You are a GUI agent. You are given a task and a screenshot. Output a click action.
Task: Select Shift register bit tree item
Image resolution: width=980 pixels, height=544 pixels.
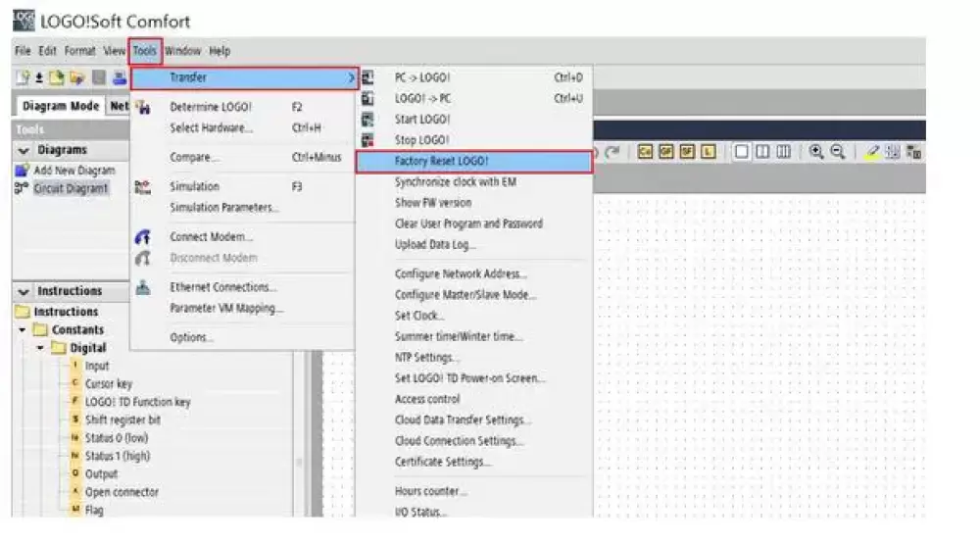122,420
